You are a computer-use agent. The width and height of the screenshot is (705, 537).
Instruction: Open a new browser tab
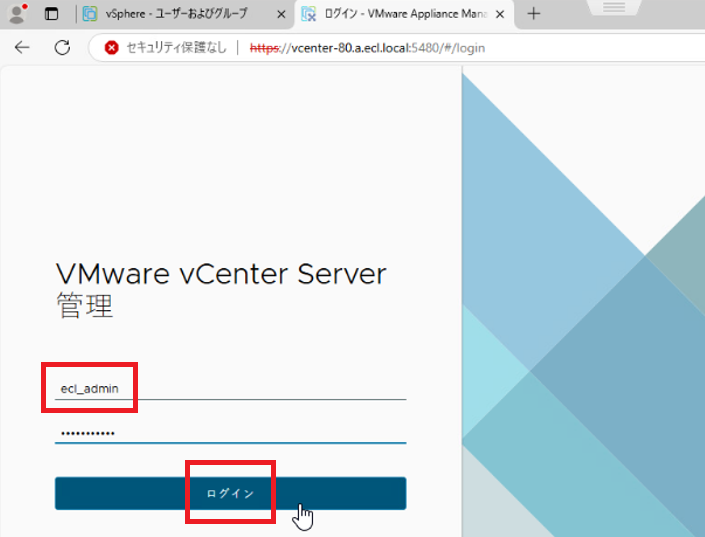point(533,14)
